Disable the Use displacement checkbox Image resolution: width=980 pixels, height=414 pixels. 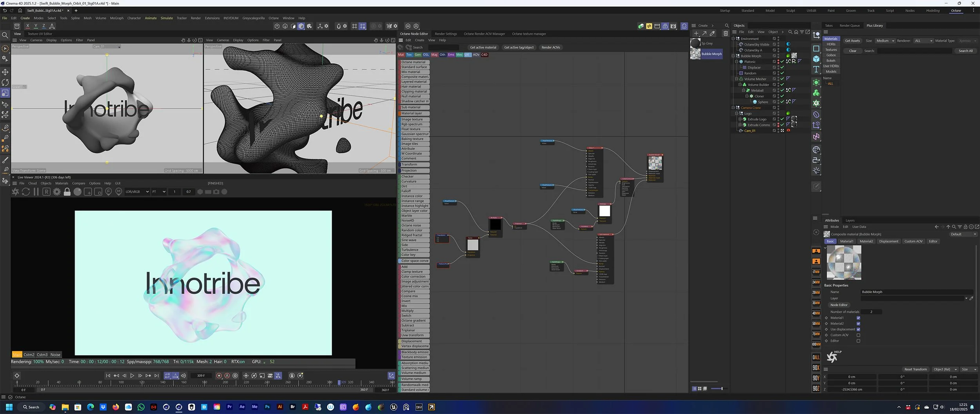pos(858,329)
